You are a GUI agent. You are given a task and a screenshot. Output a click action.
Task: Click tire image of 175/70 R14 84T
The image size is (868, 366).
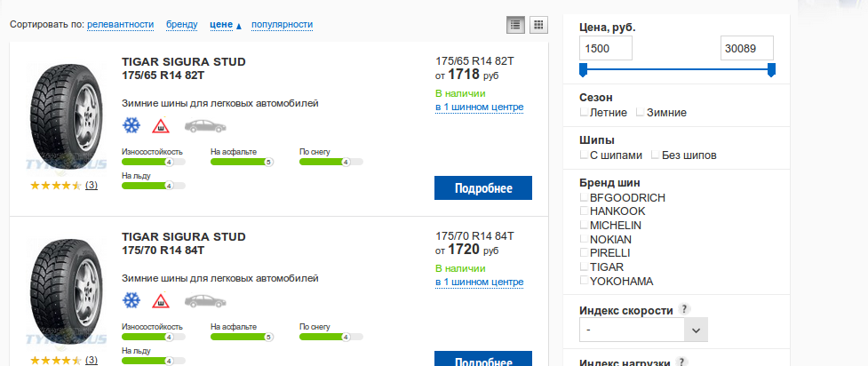point(65,291)
